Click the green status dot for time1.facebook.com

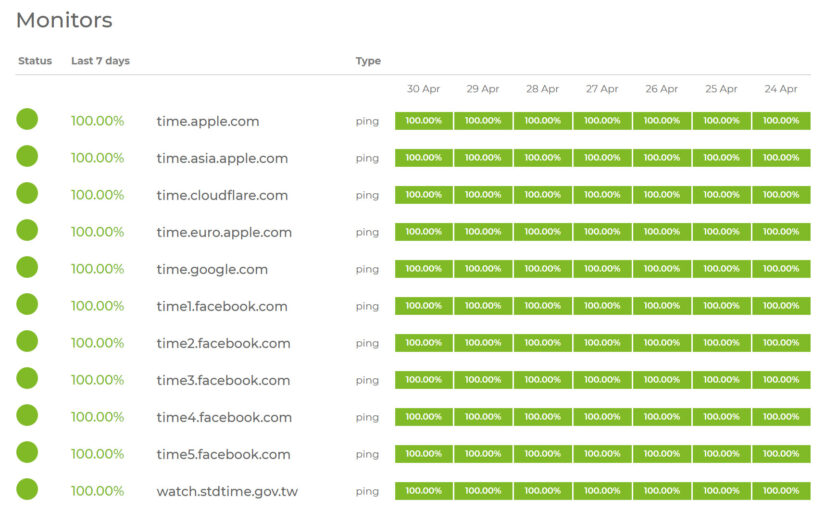coord(27,304)
